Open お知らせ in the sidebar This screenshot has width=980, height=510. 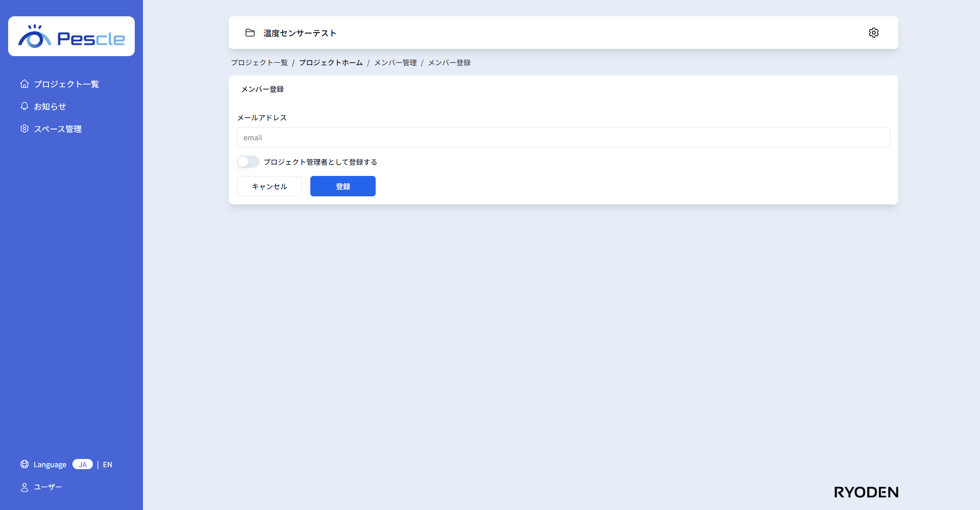coord(50,107)
